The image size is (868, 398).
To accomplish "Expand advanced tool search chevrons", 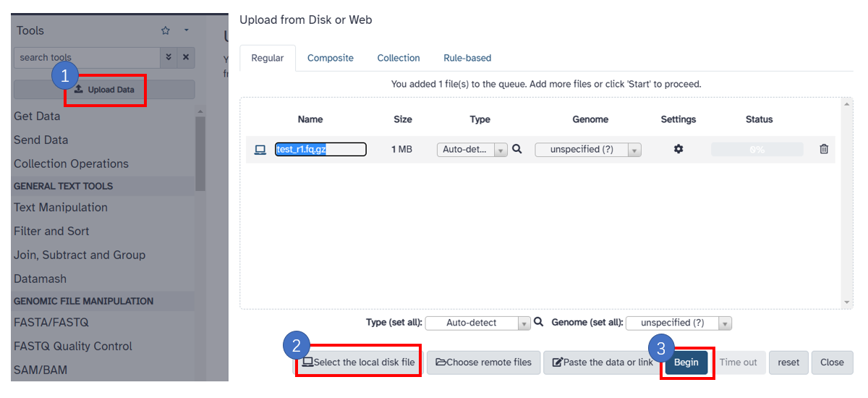I will [169, 57].
